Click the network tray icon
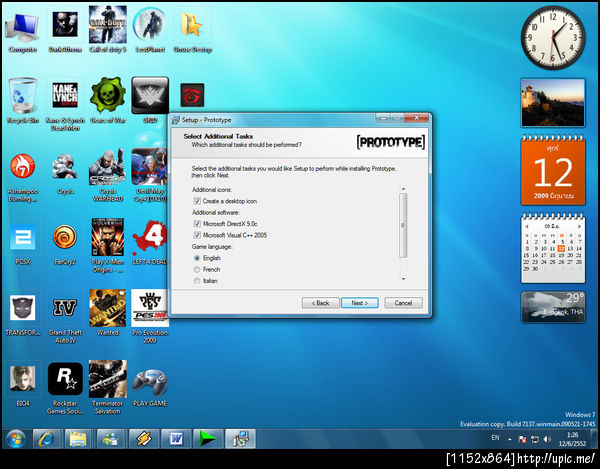 pyautogui.click(x=535, y=439)
